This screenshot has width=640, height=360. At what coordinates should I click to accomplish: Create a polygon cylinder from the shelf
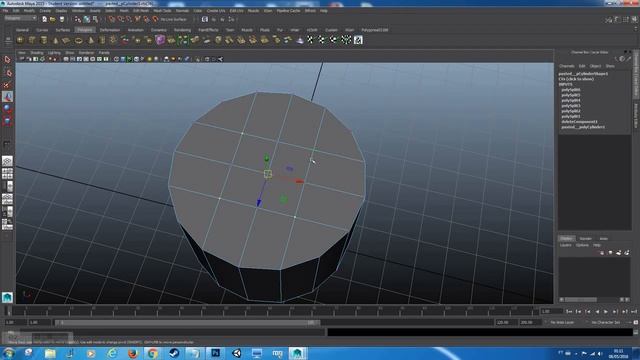(x=44, y=40)
